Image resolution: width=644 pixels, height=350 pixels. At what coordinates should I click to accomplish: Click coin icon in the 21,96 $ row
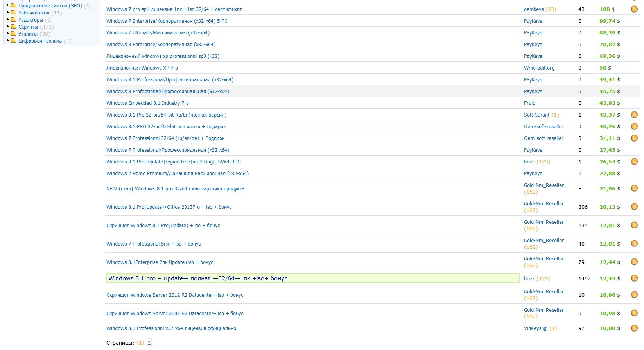coord(634,188)
